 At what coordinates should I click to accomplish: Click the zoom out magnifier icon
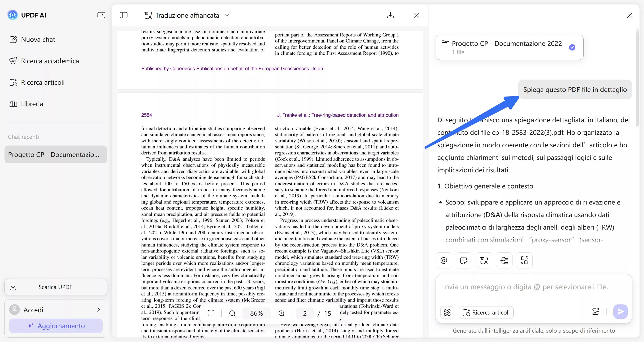[232, 313]
